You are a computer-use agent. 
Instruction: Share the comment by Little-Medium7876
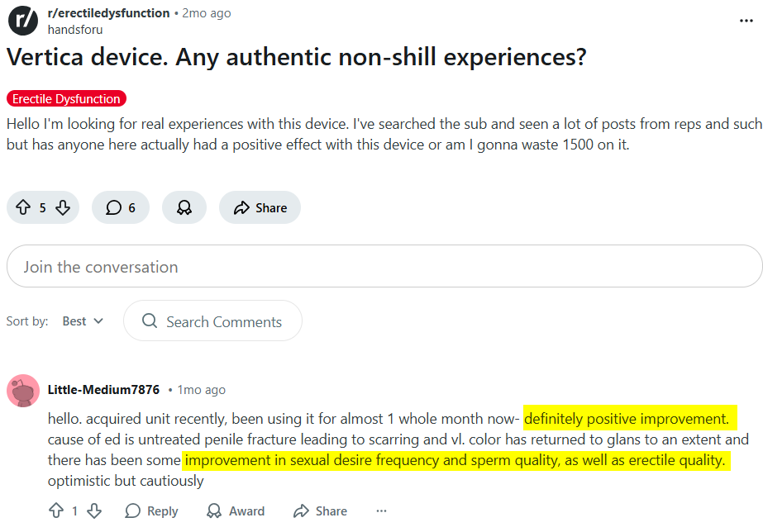(x=321, y=511)
